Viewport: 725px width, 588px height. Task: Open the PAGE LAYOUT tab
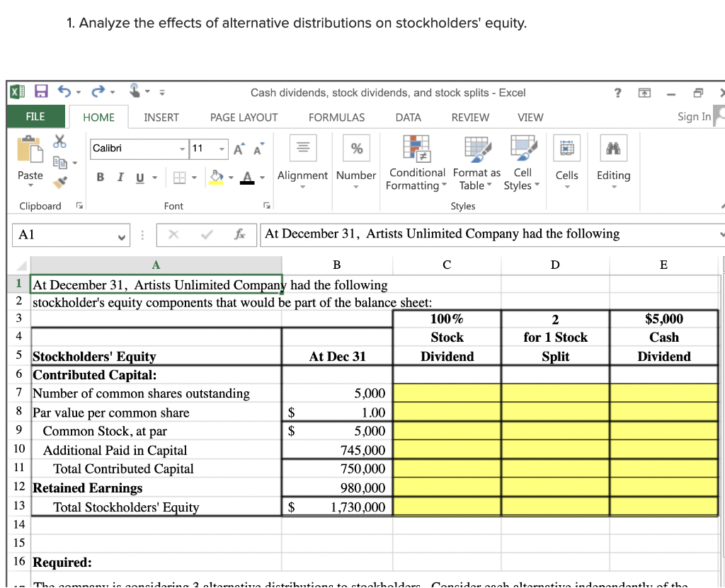[x=244, y=117]
